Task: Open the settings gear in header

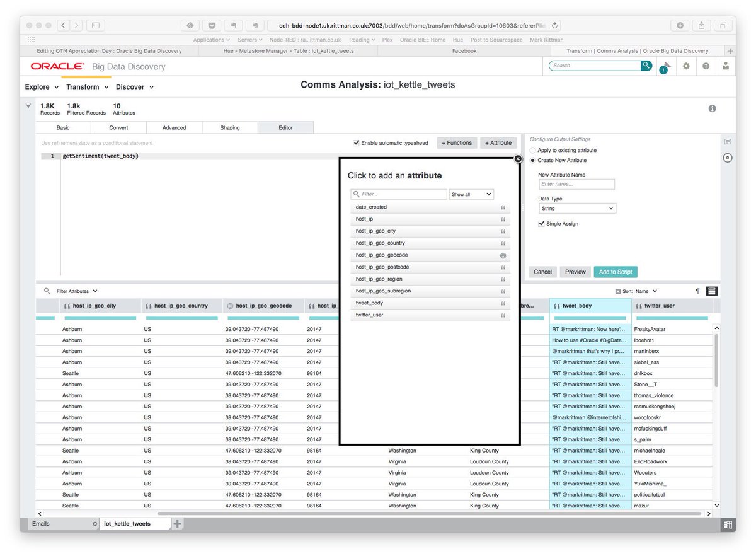Action: tap(686, 66)
